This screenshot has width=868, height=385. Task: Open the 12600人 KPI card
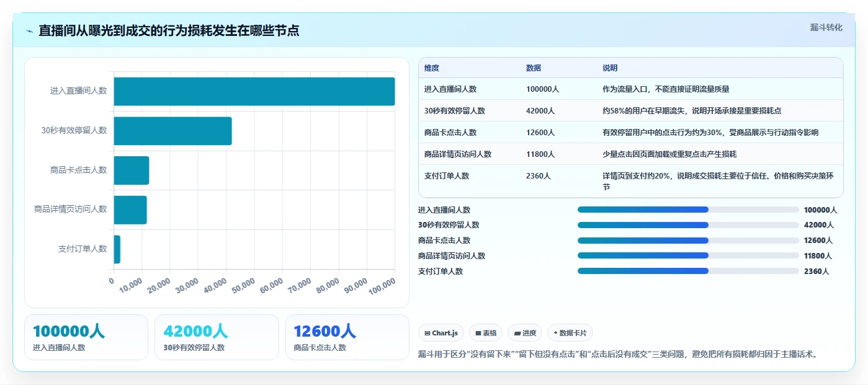(347, 337)
